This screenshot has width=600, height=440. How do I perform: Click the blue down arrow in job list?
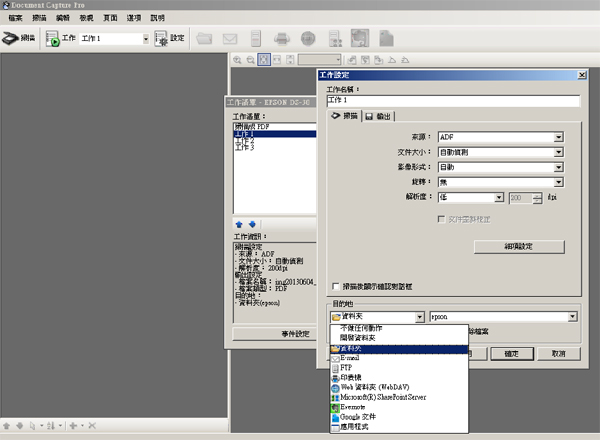tap(252, 224)
